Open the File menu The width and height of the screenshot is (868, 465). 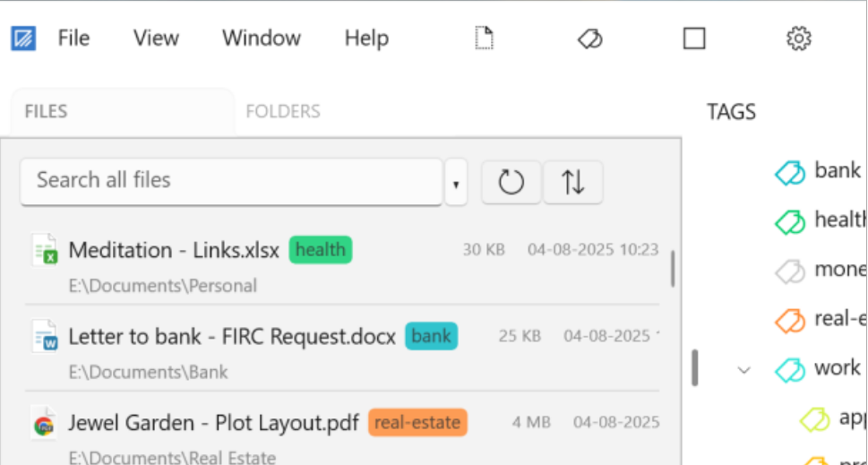[x=73, y=39]
